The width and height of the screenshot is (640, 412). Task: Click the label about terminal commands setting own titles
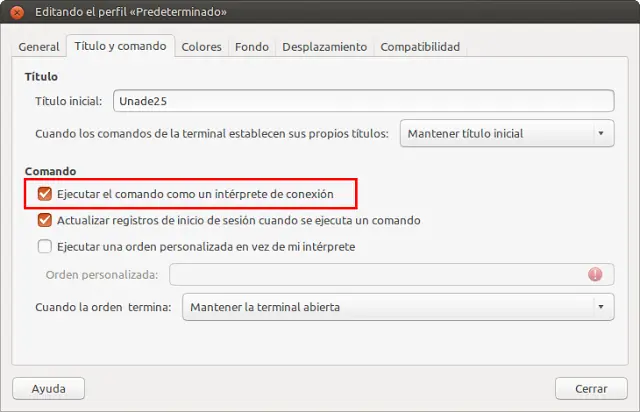212,134
